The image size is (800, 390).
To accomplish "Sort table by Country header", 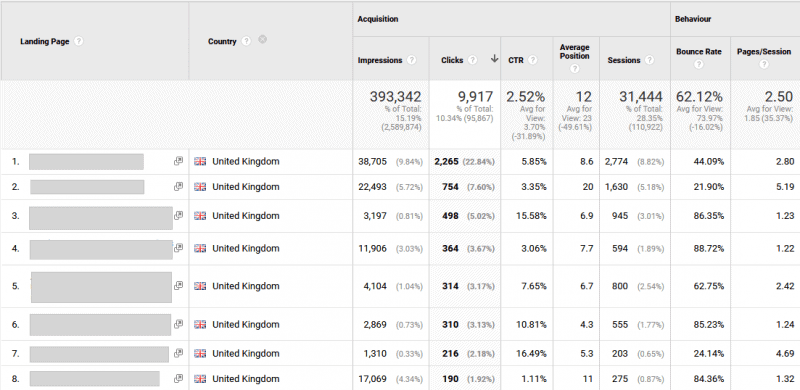I will coord(222,41).
